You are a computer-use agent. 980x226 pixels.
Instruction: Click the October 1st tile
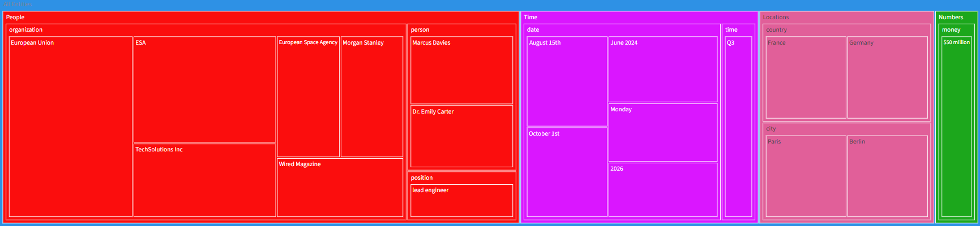567,172
